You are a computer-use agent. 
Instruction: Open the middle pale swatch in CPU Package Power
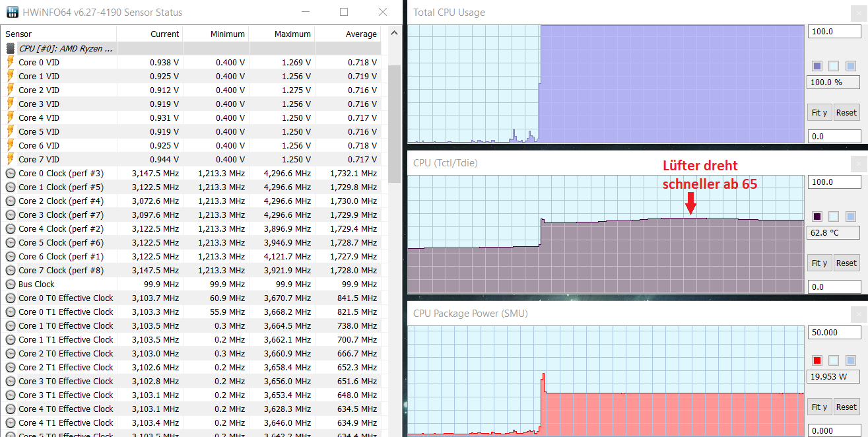click(x=833, y=360)
